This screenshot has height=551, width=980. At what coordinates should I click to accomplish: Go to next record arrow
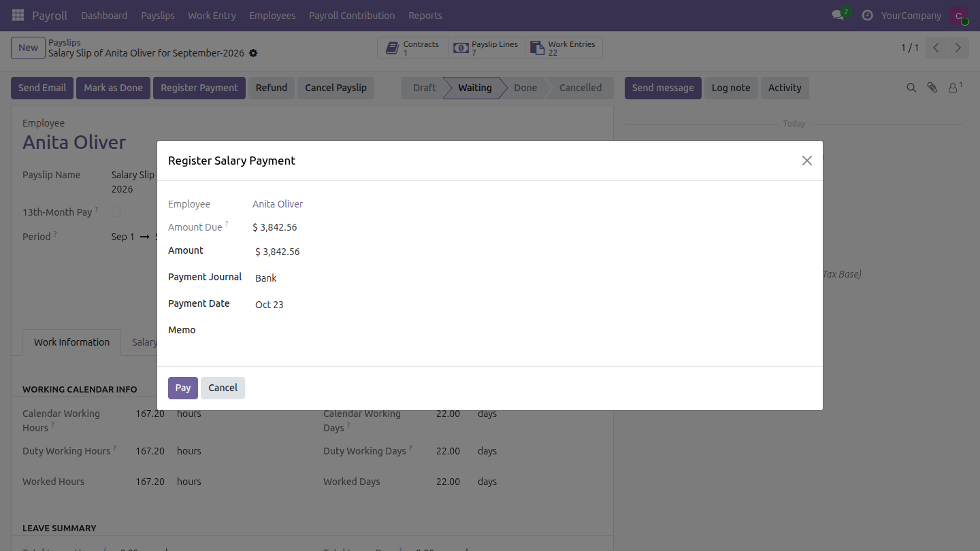tap(958, 48)
